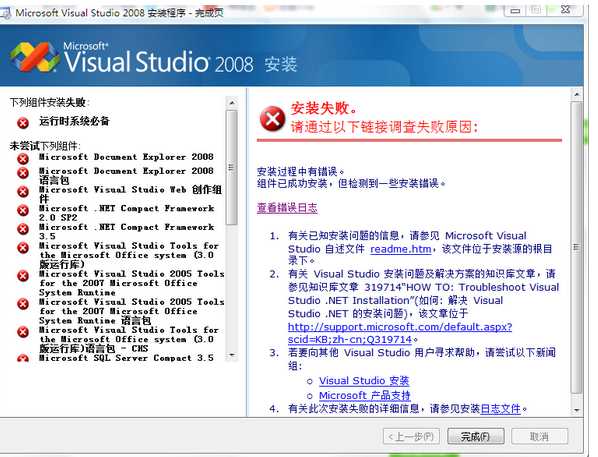Click error icon for Office System Runtime 语言包
598x457 pixels.
click(23, 304)
